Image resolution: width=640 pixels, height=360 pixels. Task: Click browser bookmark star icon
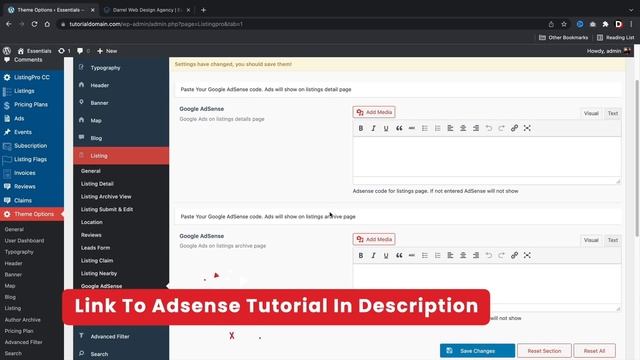click(564, 24)
